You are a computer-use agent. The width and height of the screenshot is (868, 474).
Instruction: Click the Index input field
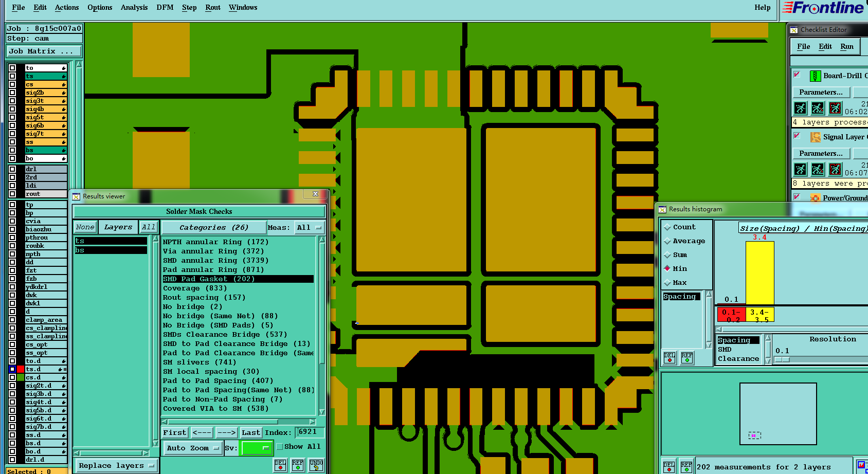[x=310, y=432]
